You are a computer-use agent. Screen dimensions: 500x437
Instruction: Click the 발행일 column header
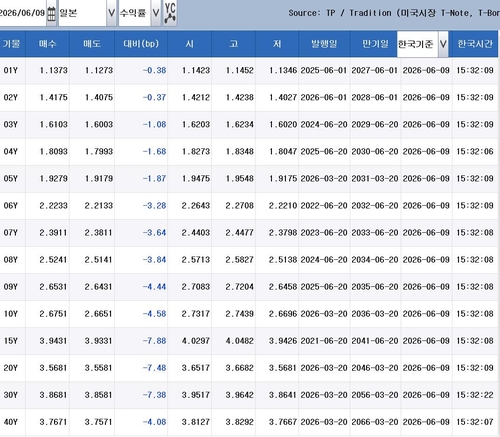324,44
